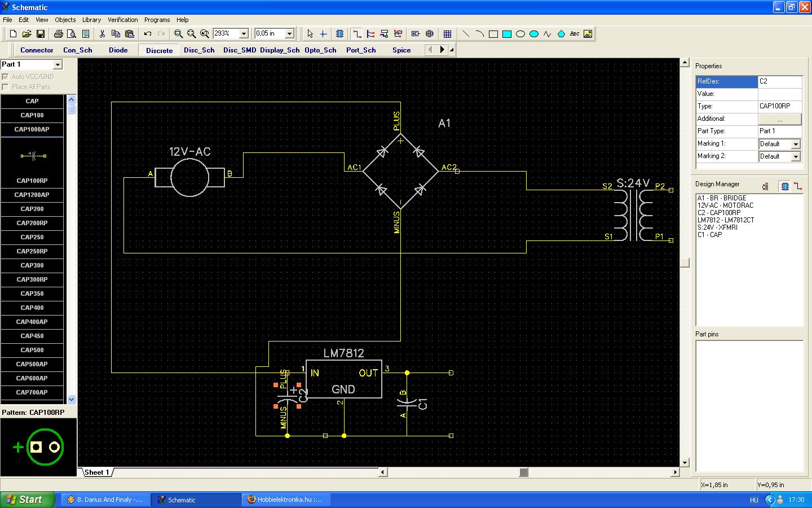The width and height of the screenshot is (812, 508).
Task: Select C1 - CAP in Design Manager
Action: (x=709, y=235)
